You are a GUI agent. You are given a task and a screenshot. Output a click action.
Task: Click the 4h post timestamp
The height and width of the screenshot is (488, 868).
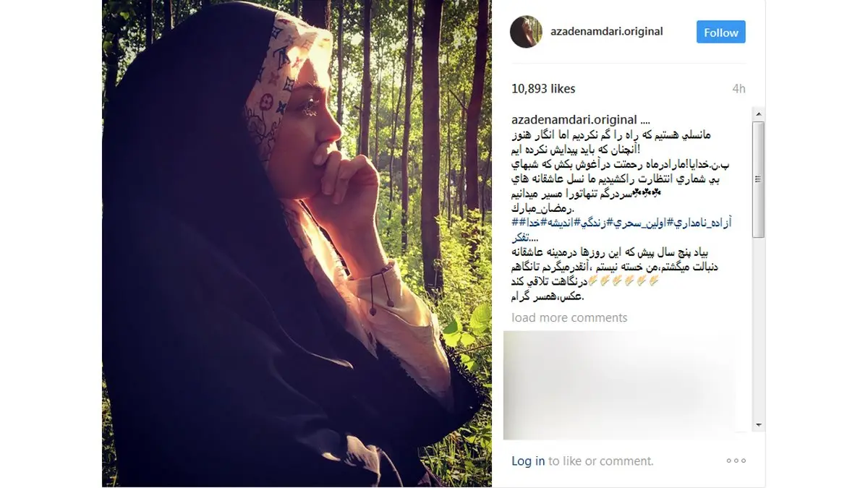coord(739,89)
